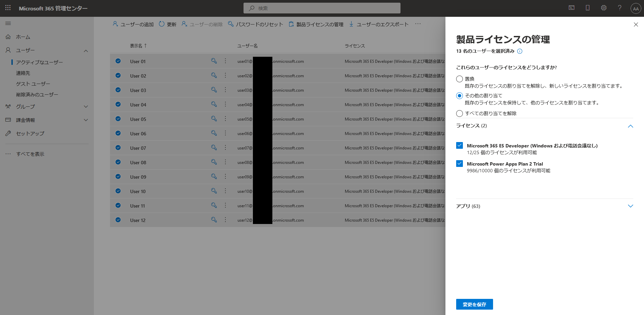Deselect User 08 row checkmark
This screenshot has height=315, width=644.
[118, 162]
